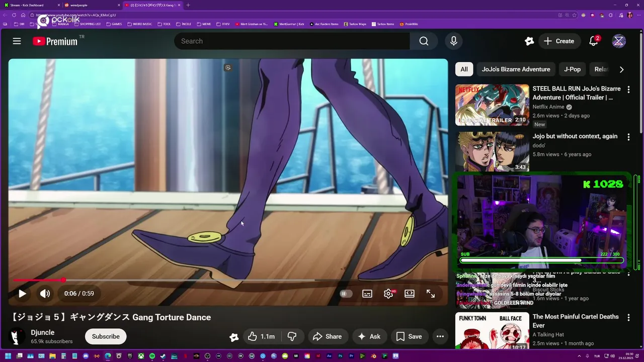Image resolution: width=644 pixels, height=362 pixels.
Task: Click the sparkle icon next to Create
Action: coord(529,41)
